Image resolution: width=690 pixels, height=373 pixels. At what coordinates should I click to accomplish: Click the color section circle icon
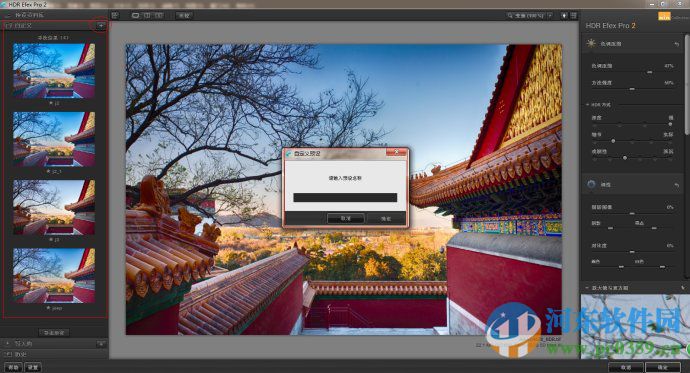point(591,184)
